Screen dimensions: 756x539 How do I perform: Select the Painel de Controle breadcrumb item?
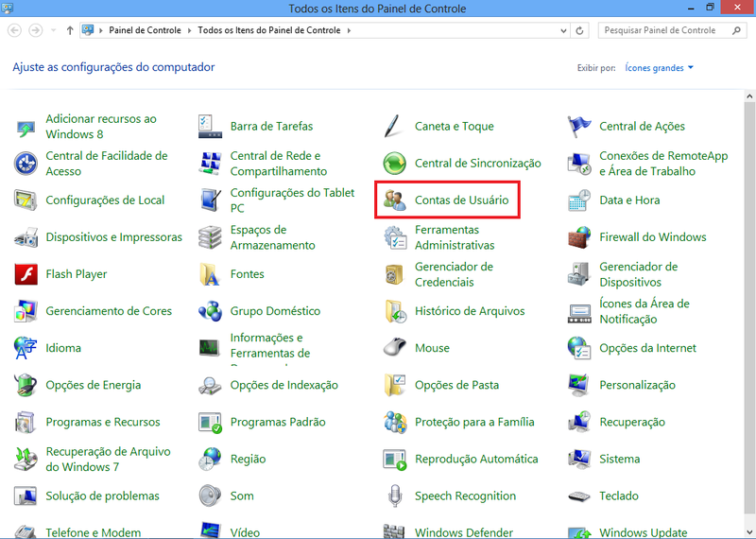coord(146,30)
